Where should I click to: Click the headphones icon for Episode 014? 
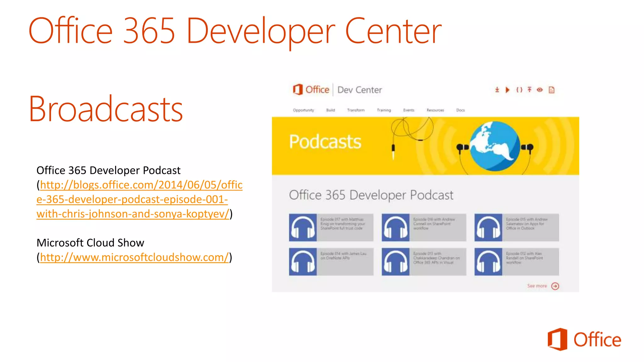click(303, 262)
